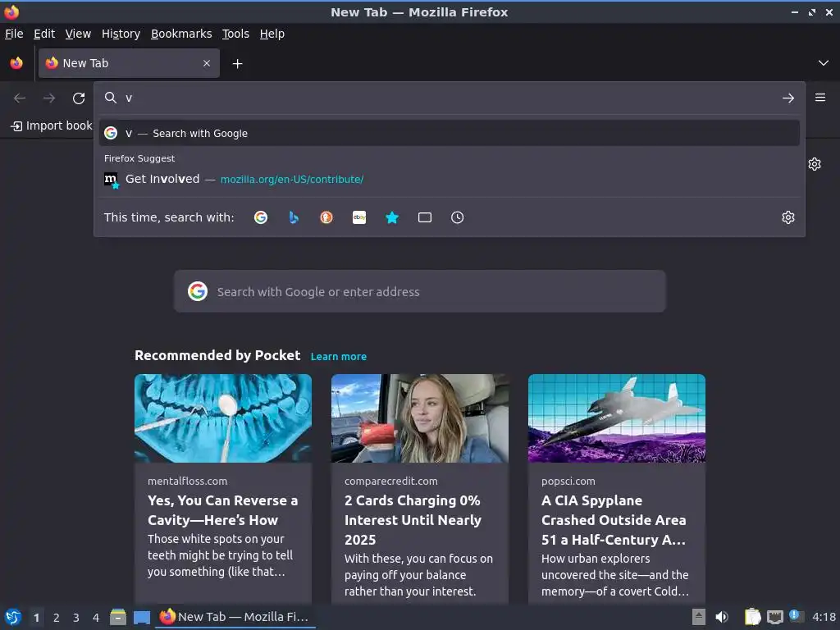Open the update notifier tray icon
The width and height of the screenshot is (840, 630).
[x=796, y=616]
